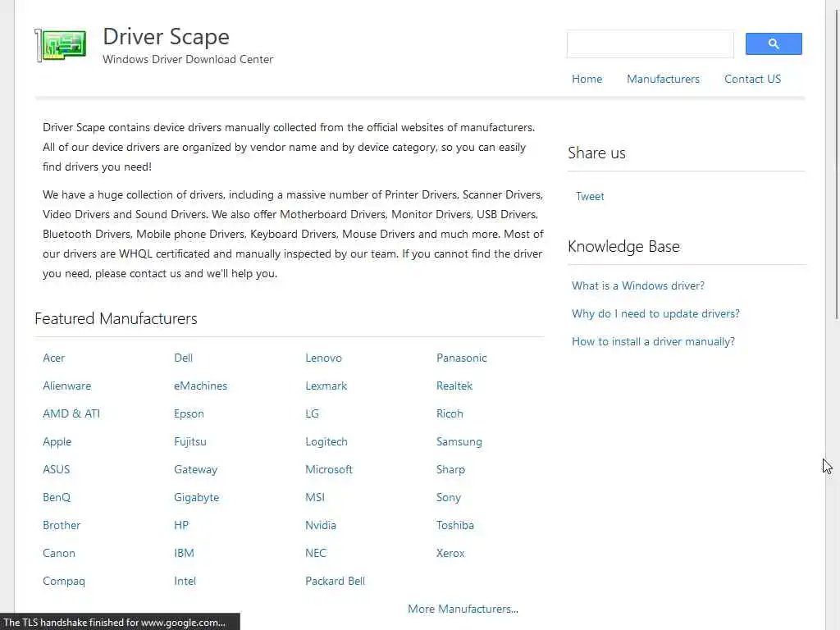Open the Lexmark drivers page
This screenshot has height=630, width=840.
[x=326, y=386]
